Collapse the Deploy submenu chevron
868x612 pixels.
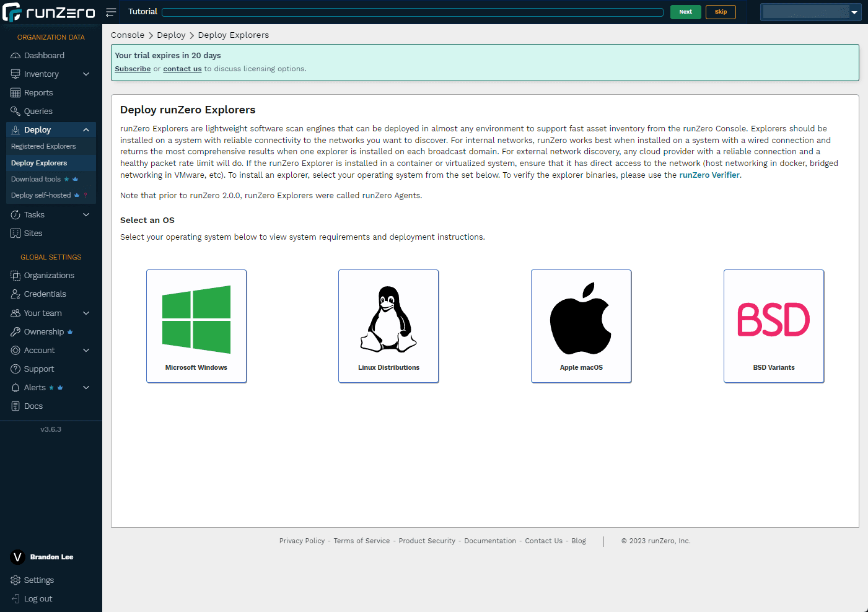coord(86,130)
